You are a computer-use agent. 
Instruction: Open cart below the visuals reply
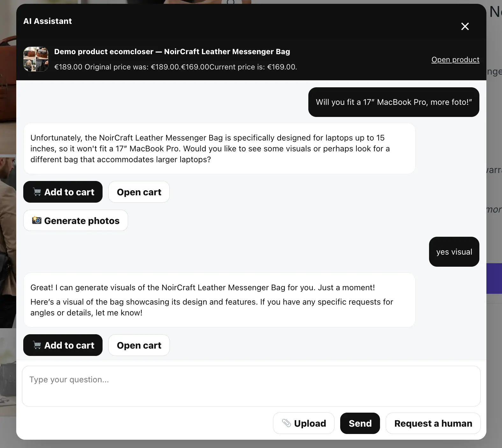point(139,345)
